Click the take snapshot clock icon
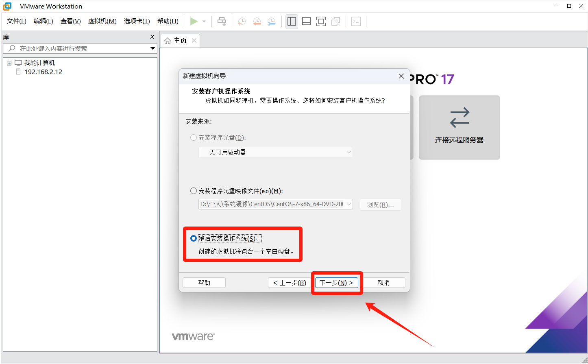The image size is (588, 364). [x=242, y=22]
